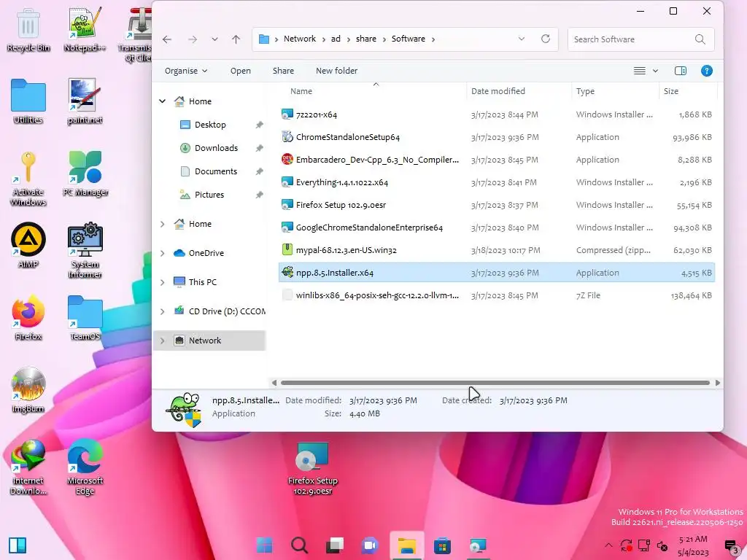
Task: Open notification center icon
Action: click(731, 546)
